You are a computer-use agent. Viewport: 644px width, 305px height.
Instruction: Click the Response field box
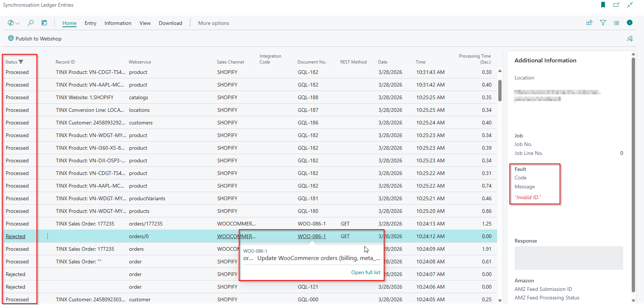pyautogui.click(x=569, y=258)
